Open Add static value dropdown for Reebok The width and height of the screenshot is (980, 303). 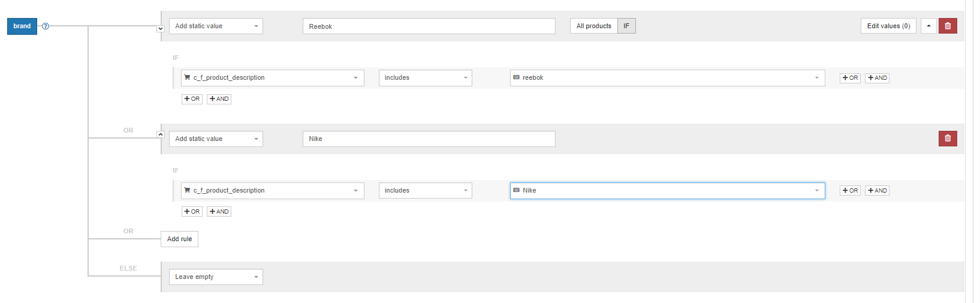tap(216, 26)
